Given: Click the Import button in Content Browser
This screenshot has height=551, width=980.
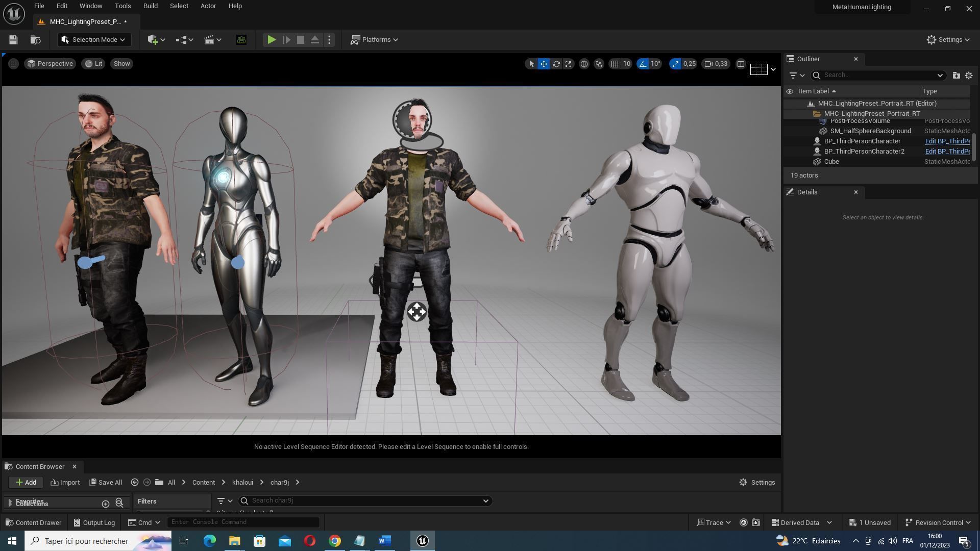Looking at the screenshot, I should [65, 483].
